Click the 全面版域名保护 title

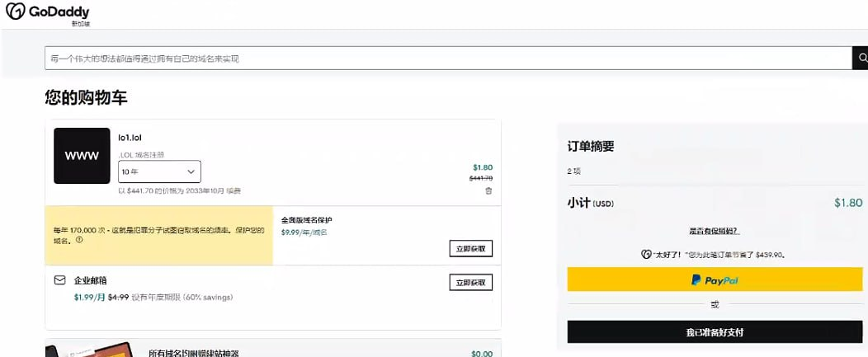point(307,221)
